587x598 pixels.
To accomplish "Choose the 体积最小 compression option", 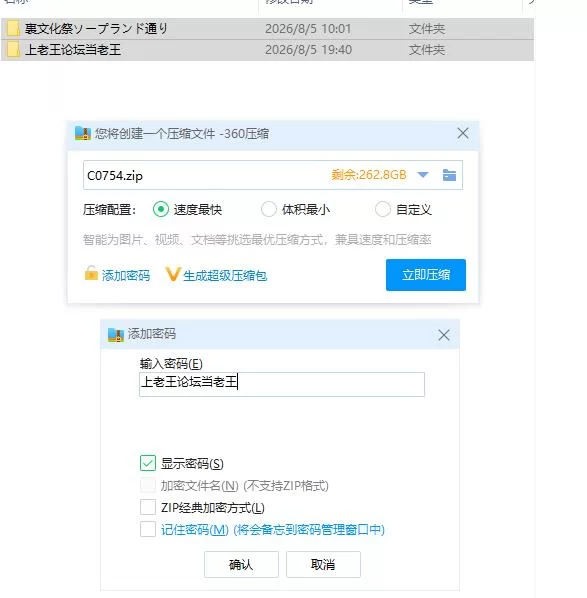I will (269, 209).
